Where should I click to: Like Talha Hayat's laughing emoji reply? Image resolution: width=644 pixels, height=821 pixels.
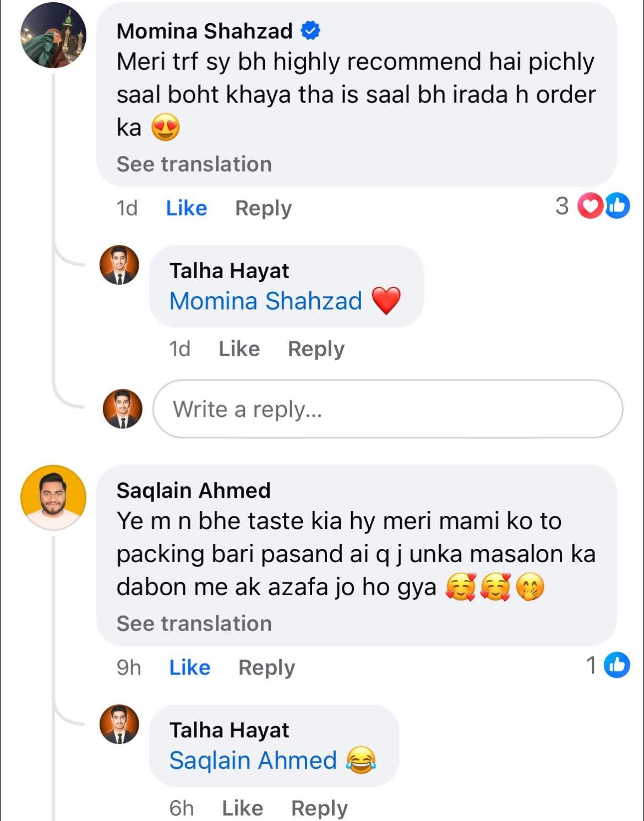point(243,808)
